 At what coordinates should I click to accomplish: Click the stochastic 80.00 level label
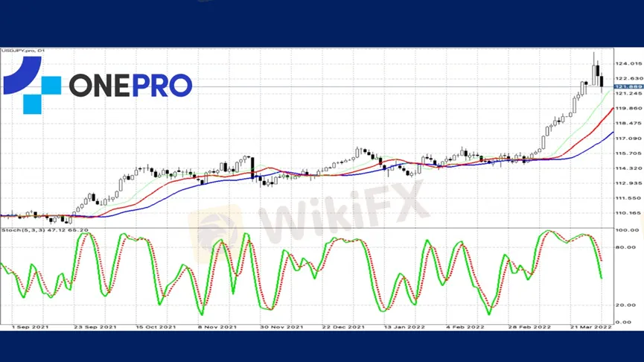(x=626, y=247)
